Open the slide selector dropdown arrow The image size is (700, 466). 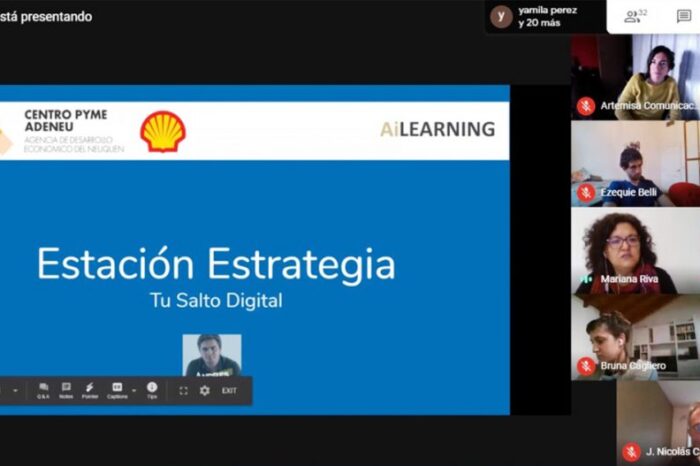[16, 391]
